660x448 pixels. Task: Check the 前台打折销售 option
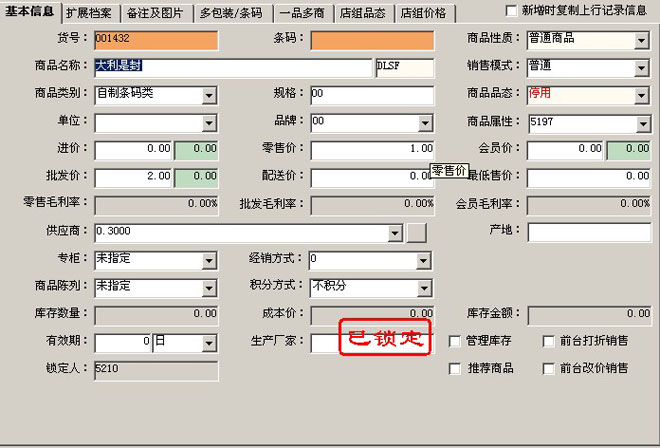(x=548, y=341)
